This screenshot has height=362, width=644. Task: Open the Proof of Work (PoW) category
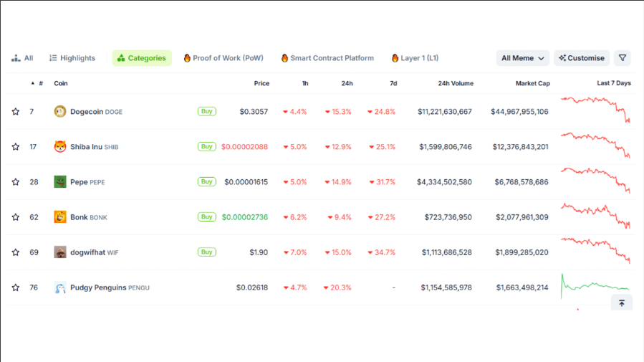tap(224, 58)
